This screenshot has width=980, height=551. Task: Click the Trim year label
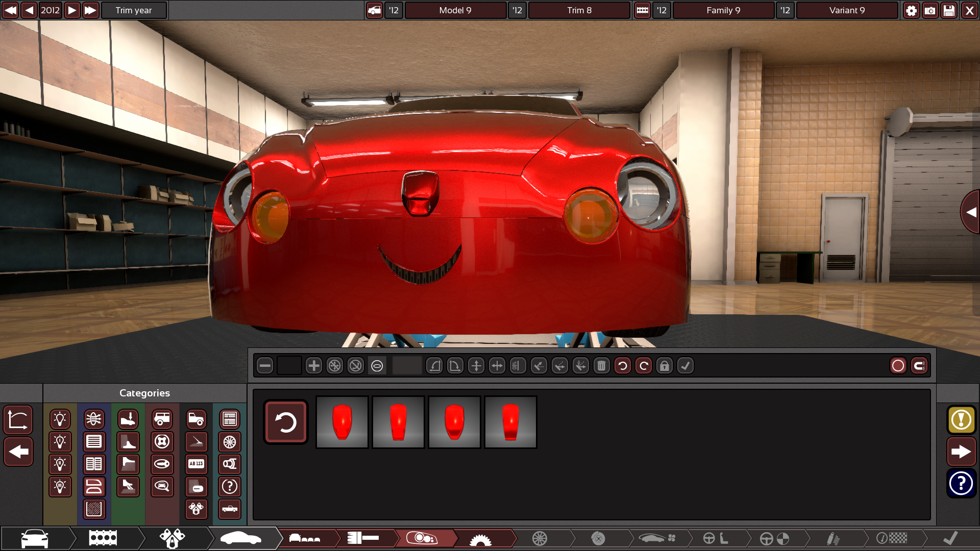tap(134, 10)
